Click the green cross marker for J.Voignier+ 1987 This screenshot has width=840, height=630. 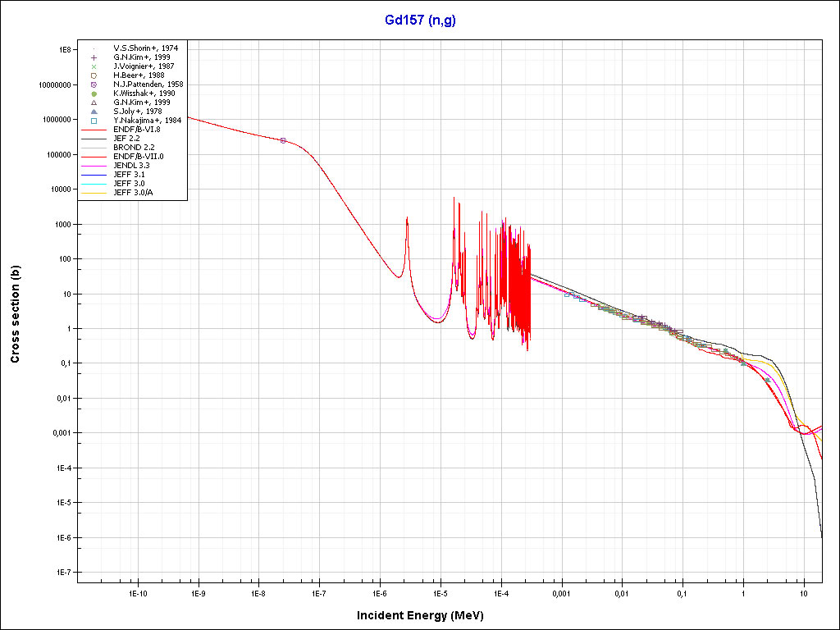[94, 66]
